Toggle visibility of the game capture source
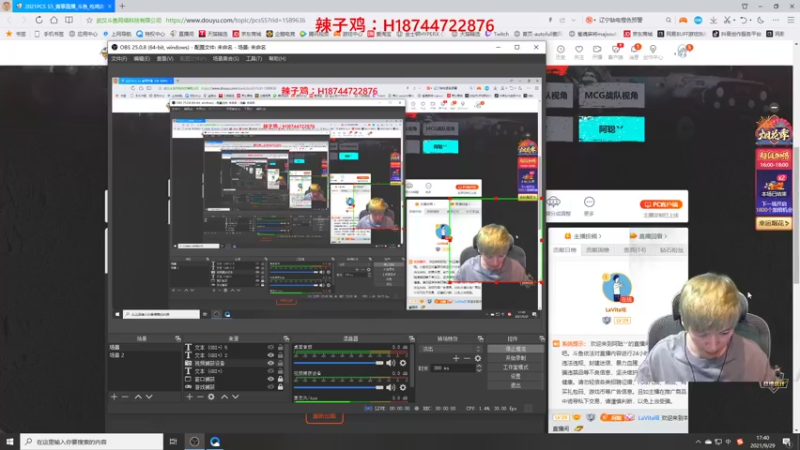 (270, 387)
